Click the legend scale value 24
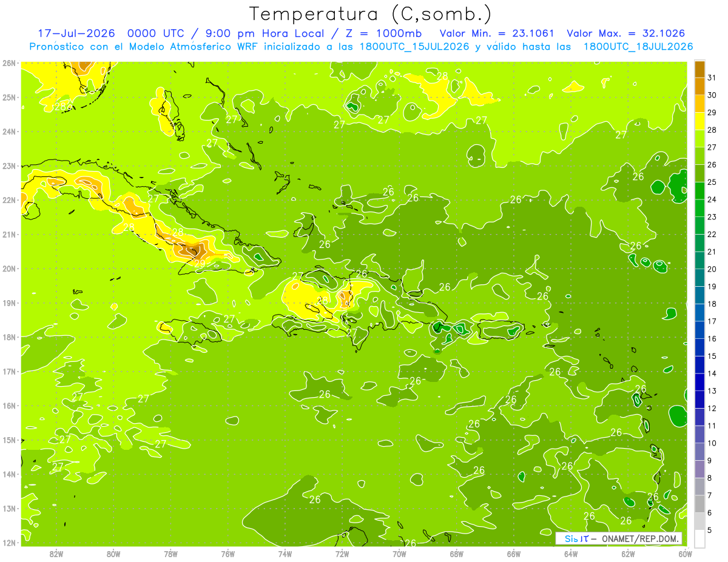The height and width of the screenshot is (562, 728). 712,199
